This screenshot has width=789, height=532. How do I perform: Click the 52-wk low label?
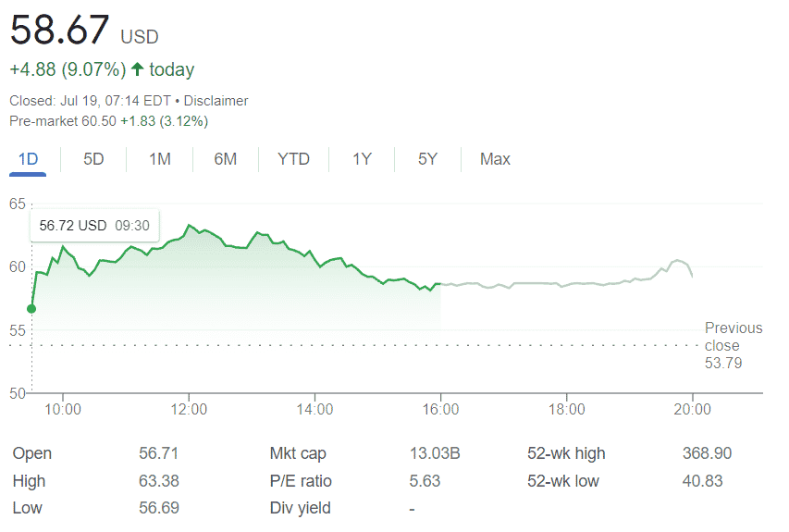coord(562,481)
